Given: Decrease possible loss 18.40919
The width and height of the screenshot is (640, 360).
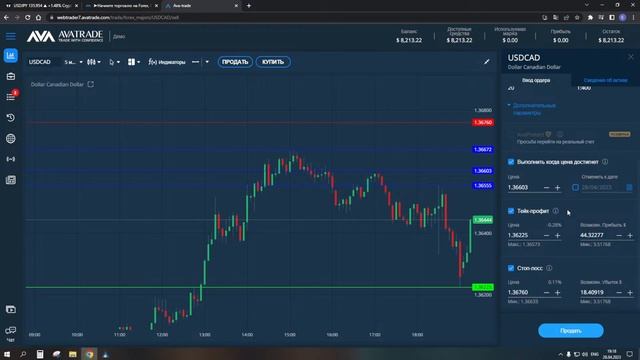Looking at the screenshot, I should pos(619,292).
